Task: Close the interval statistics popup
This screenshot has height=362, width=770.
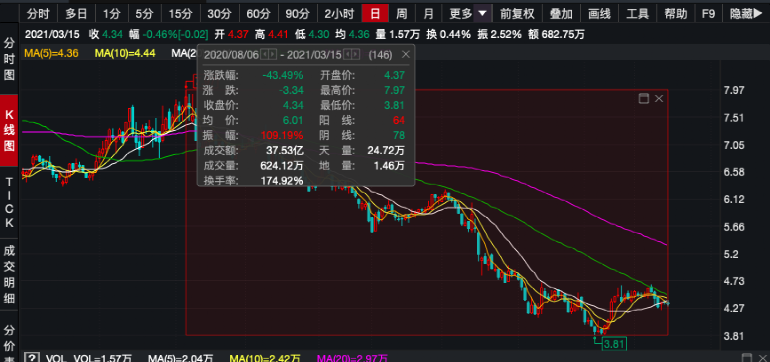Action: point(406,55)
